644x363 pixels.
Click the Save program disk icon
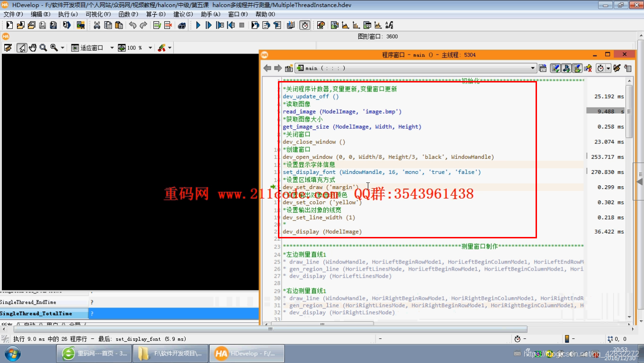[x=43, y=25]
